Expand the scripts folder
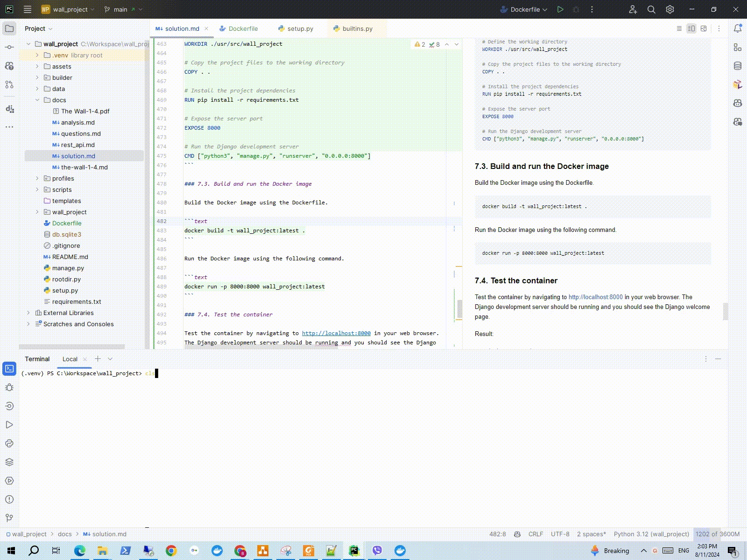The image size is (747, 560). [x=37, y=189]
